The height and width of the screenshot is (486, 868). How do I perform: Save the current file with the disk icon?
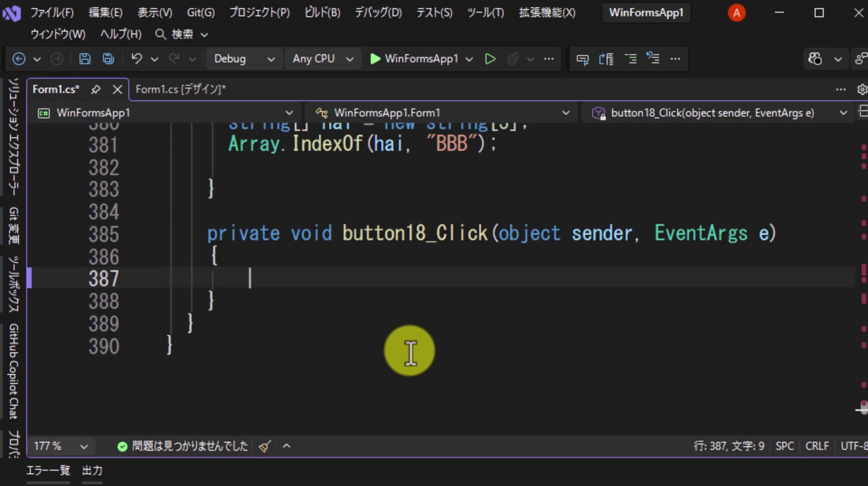[x=85, y=59]
